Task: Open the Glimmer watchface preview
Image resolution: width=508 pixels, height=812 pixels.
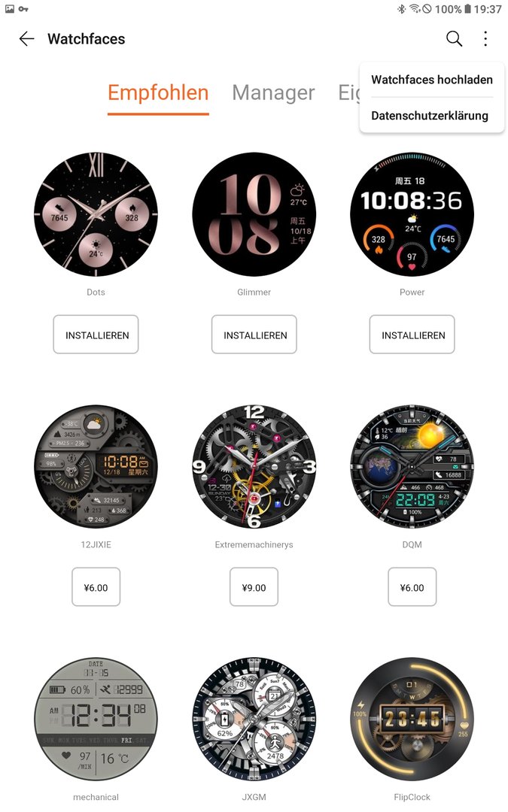Action: click(254, 214)
